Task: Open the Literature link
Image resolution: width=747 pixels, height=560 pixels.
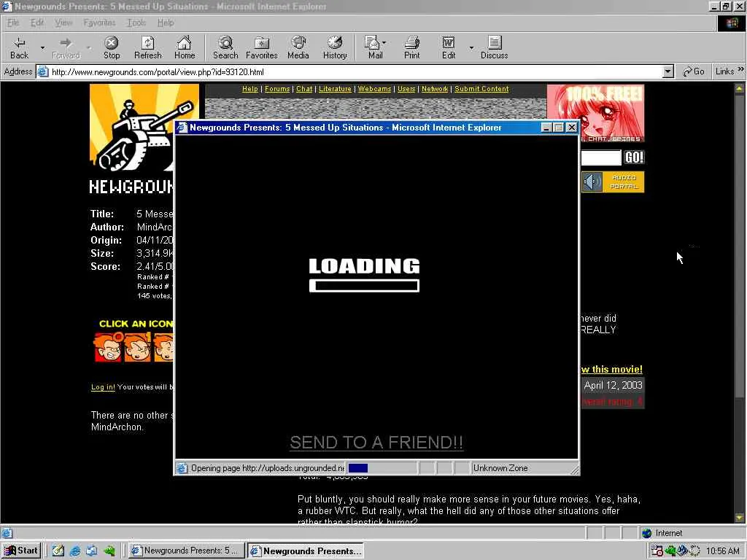Action: (335, 89)
